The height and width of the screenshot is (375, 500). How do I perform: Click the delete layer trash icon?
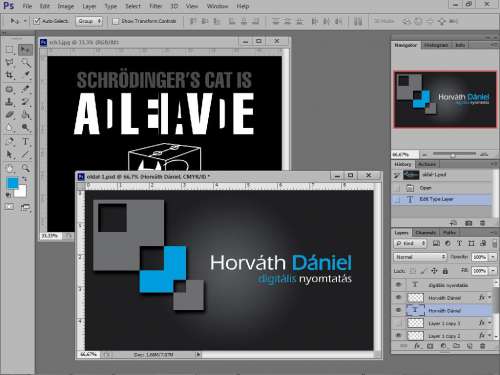click(x=482, y=346)
